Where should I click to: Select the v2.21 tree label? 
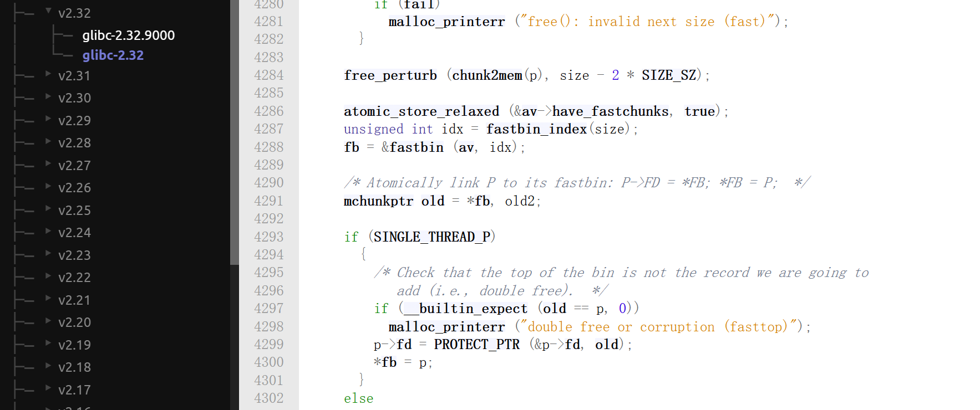pos(74,300)
